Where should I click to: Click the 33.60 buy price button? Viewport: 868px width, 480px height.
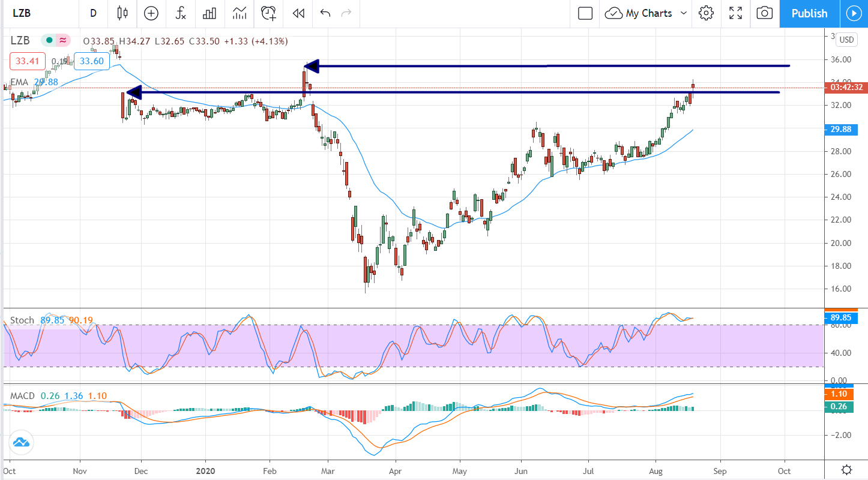click(92, 61)
